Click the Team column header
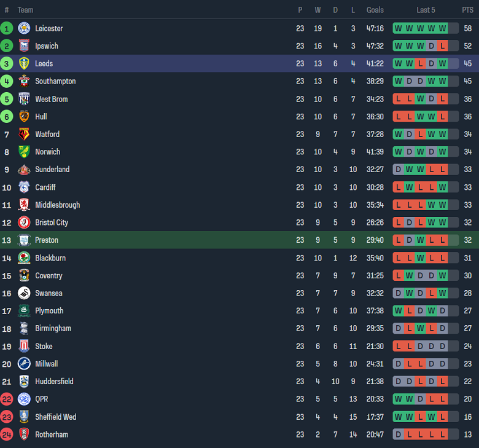This screenshot has height=448, width=479. (x=25, y=10)
